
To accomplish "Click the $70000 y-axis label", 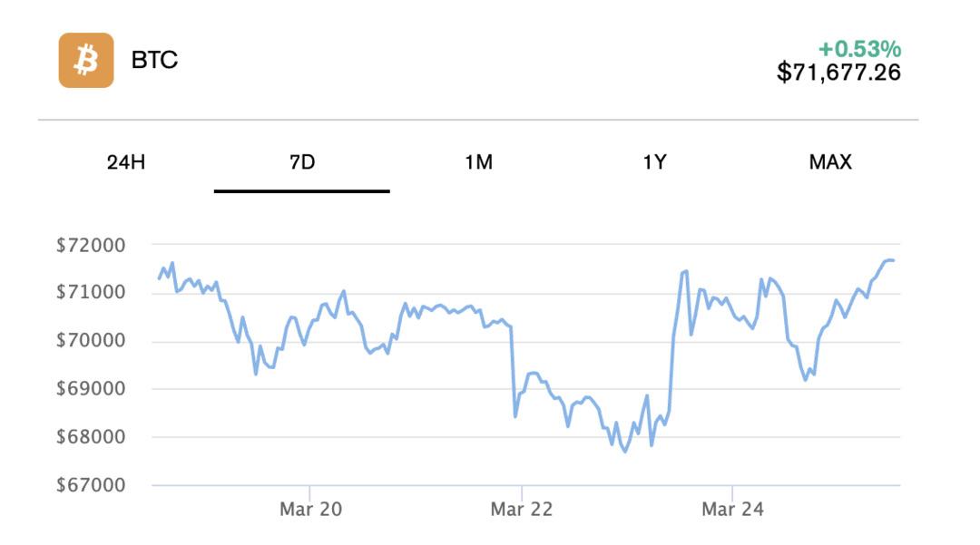I will [x=91, y=340].
